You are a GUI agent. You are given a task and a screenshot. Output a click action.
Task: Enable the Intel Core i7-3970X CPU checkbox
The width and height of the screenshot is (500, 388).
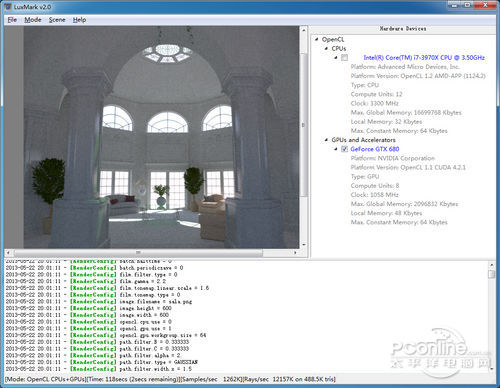point(344,58)
